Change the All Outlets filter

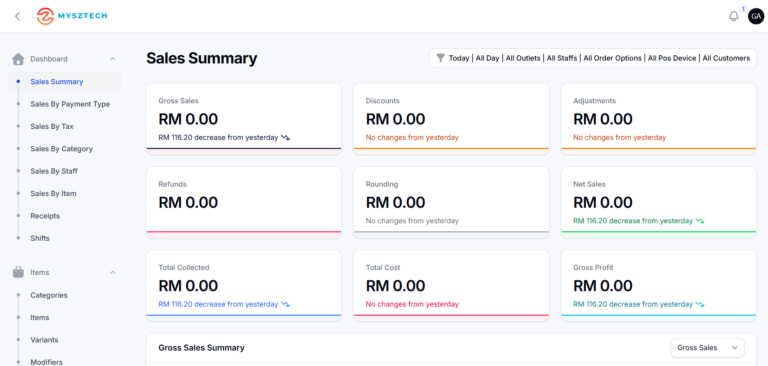pyautogui.click(x=523, y=58)
